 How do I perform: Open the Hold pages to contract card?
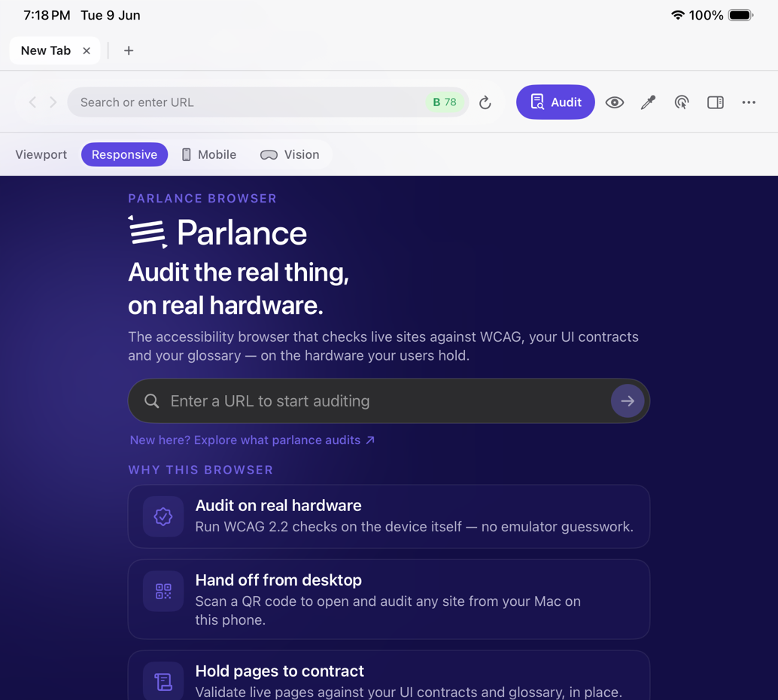(389, 676)
